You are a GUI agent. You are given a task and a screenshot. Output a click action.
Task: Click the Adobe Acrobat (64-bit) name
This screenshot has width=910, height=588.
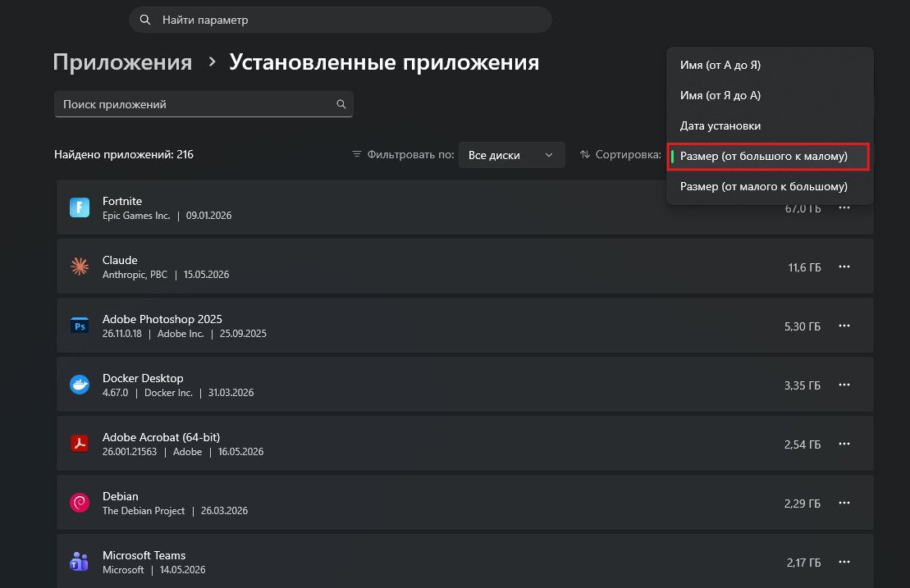coord(162,437)
